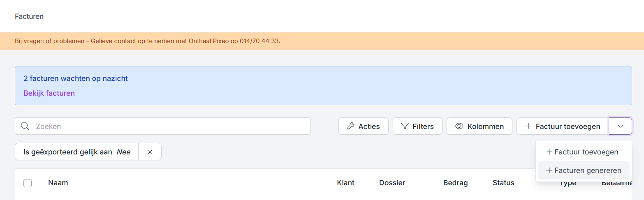
Task: Open the 'Bekijk facturen' link
Action: click(49, 93)
